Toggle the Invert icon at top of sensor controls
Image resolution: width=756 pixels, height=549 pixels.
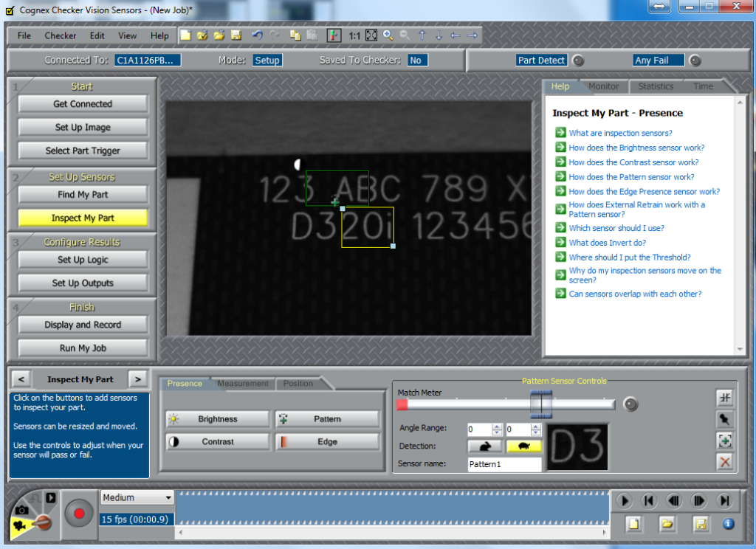pyautogui.click(x=724, y=398)
